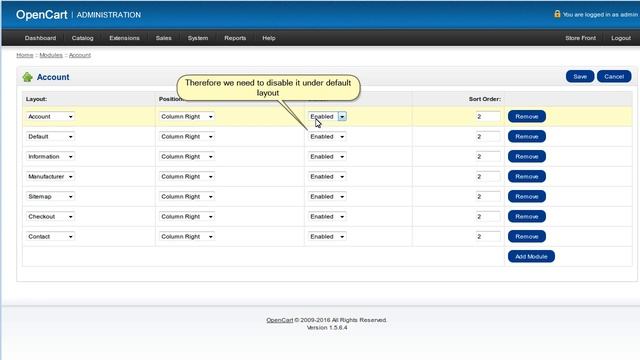The height and width of the screenshot is (360, 640).
Task: Follow the Home breadcrumb link
Action: tap(25, 55)
